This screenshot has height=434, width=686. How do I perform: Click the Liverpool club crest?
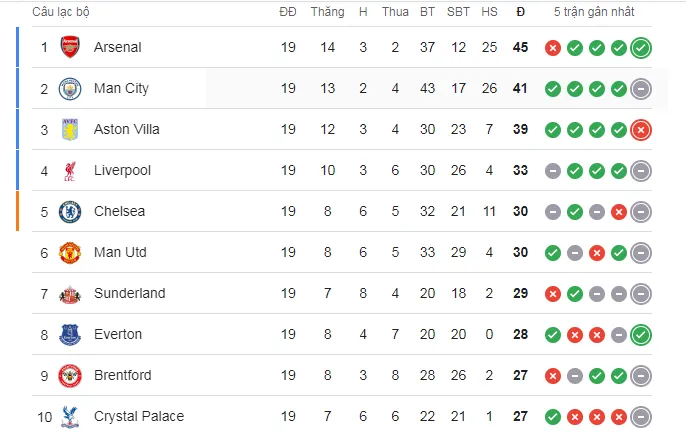[70, 171]
